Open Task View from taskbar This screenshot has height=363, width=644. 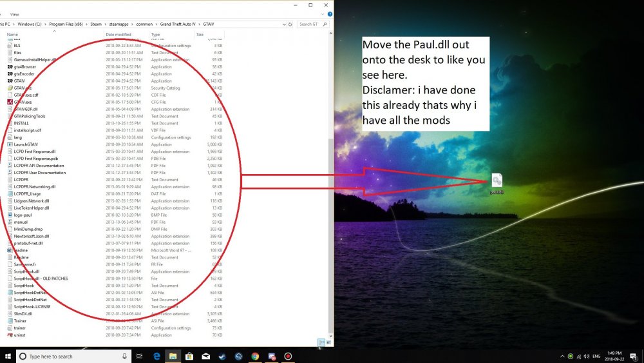(x=139, y=357)
